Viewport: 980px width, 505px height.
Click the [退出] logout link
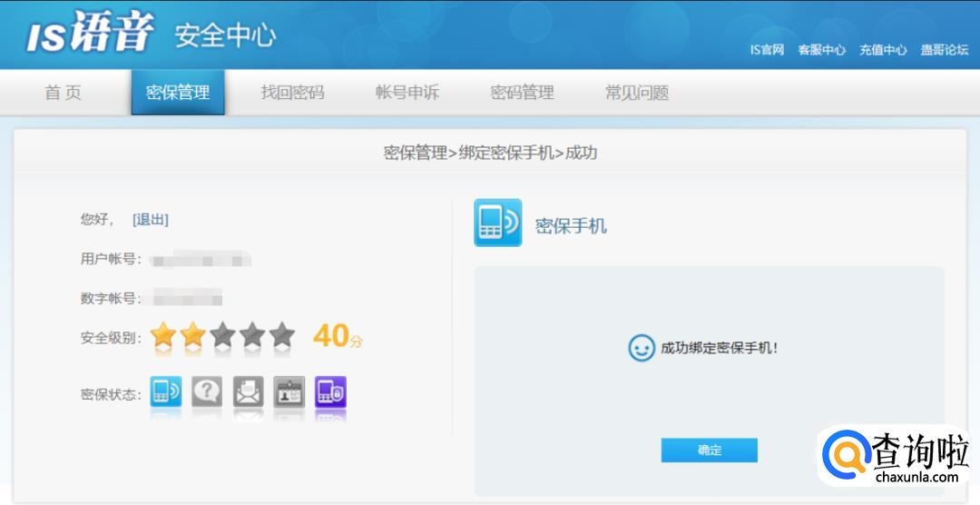click(x=150, y=220)
